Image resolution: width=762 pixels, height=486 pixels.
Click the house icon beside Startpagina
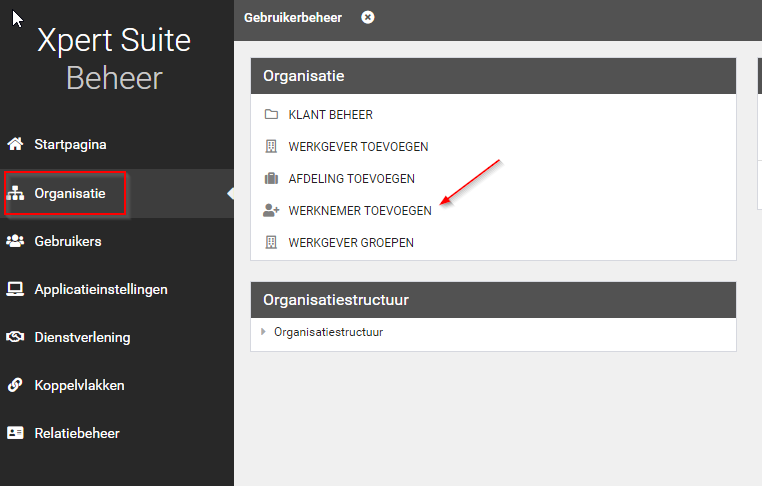[x=15, y=144]
